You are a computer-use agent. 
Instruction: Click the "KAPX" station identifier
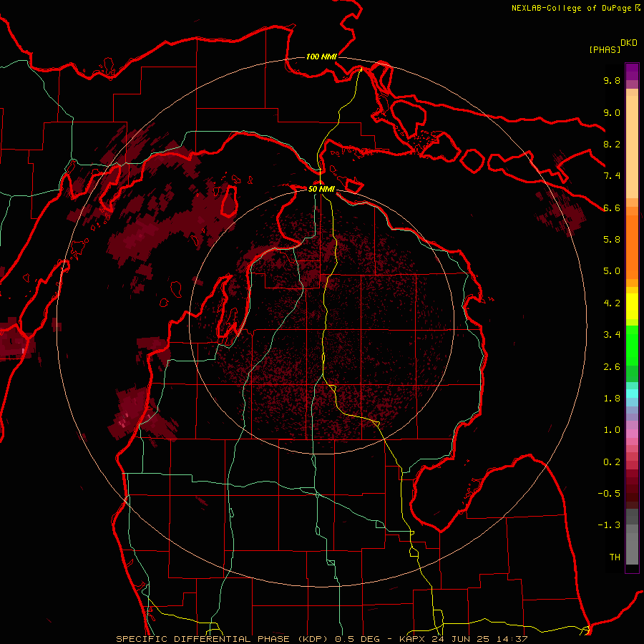pyautogui.click(x=413, y=639)
